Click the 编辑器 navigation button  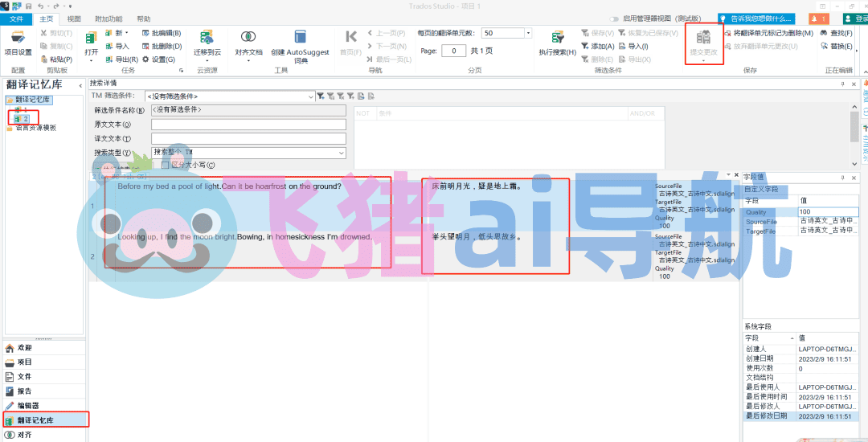(x=29, y=406)
